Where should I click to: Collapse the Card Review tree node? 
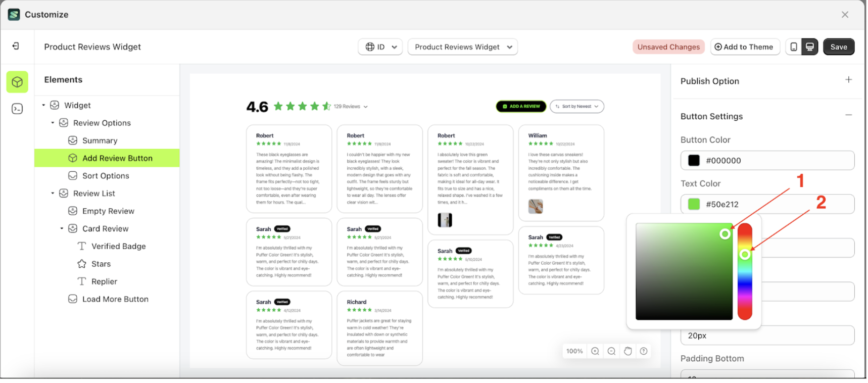62,228
